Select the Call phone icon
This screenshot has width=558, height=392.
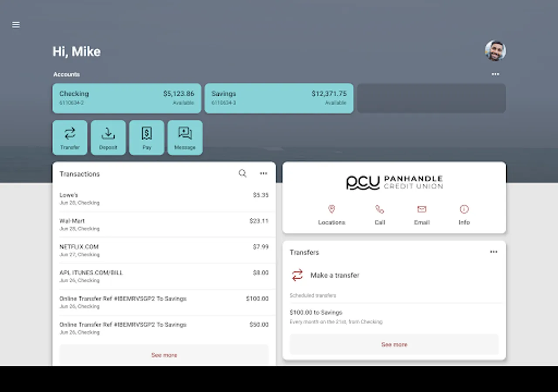[380, 210]
